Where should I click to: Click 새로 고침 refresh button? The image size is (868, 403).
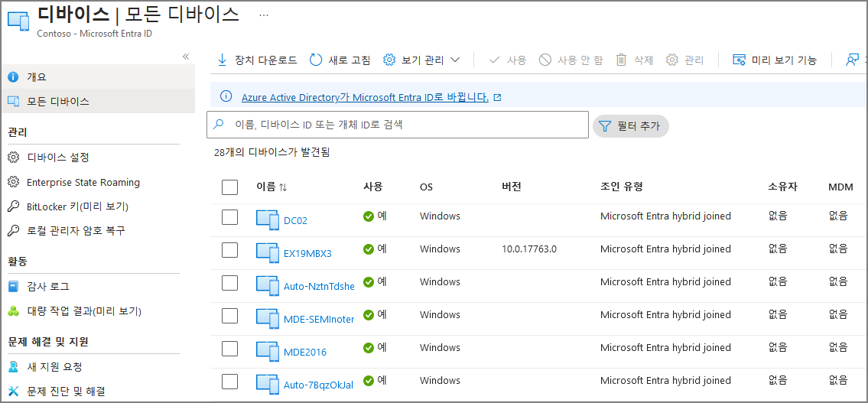340,60
